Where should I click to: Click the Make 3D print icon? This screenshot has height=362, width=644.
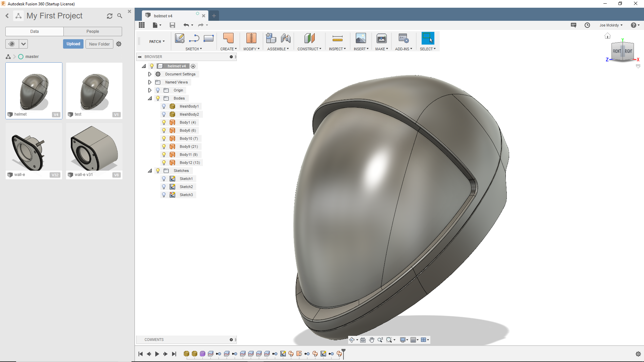382,38
